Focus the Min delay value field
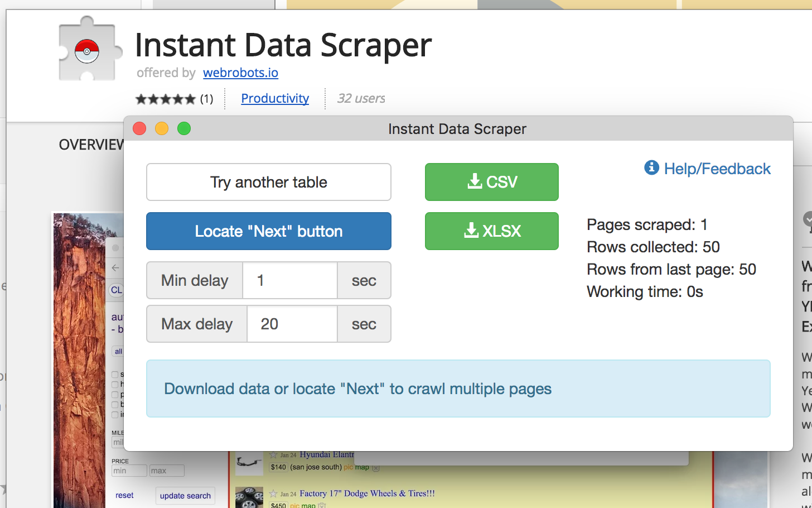Image resolution: width=812 pixels, height=508 pixels. click(x=290, y=280)
